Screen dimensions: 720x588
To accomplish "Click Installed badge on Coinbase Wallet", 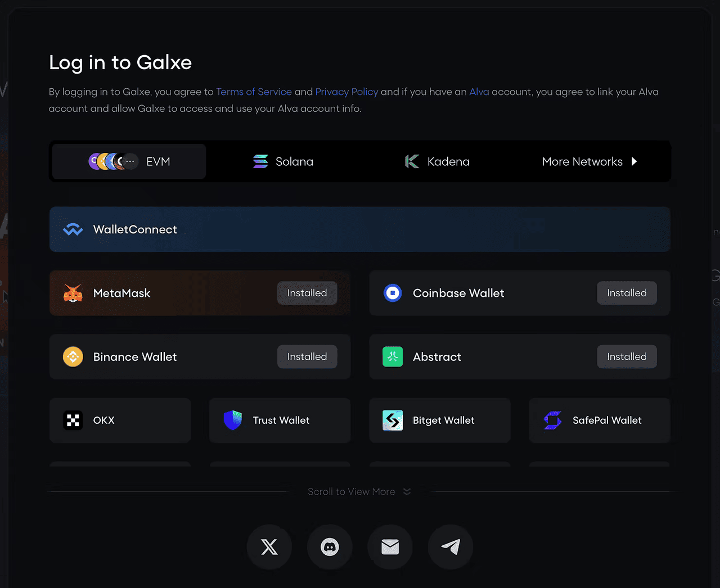I will click(627, 293).
